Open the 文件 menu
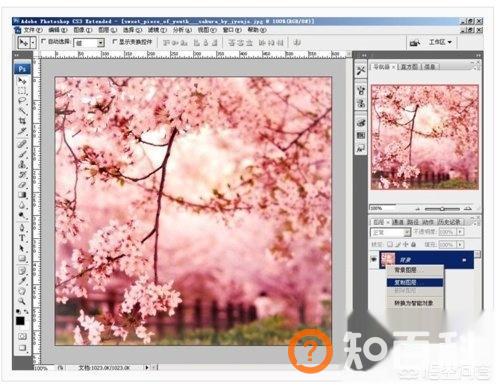The image size is (500, 389). [33, 30]
